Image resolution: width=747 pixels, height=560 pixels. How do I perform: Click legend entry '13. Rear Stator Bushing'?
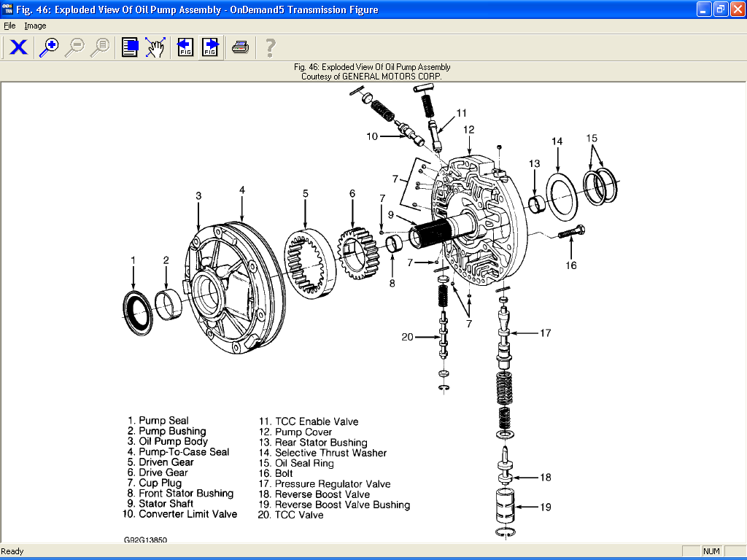tap(313, 443)
